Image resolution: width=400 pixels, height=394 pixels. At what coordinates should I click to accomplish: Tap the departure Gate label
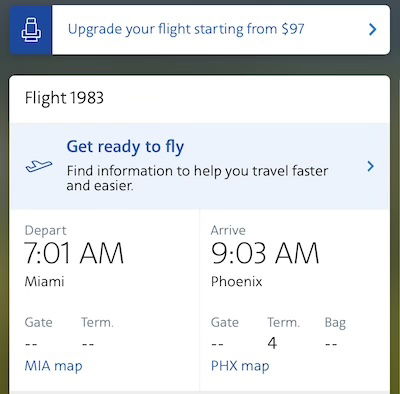[x=38, y=323]
